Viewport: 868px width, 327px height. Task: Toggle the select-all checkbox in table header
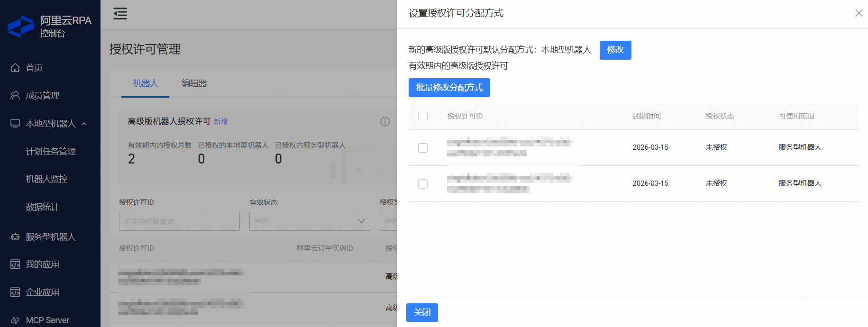tap(423, 117)
